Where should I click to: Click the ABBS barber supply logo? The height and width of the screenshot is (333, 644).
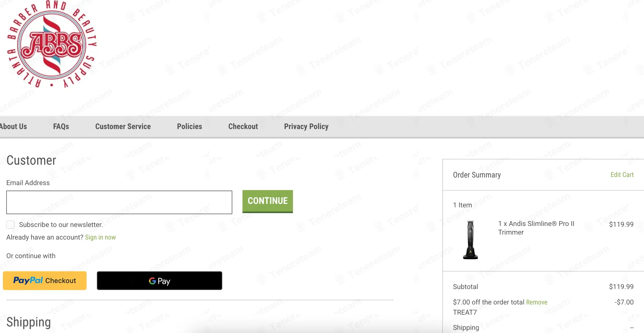tap(52, 44)
